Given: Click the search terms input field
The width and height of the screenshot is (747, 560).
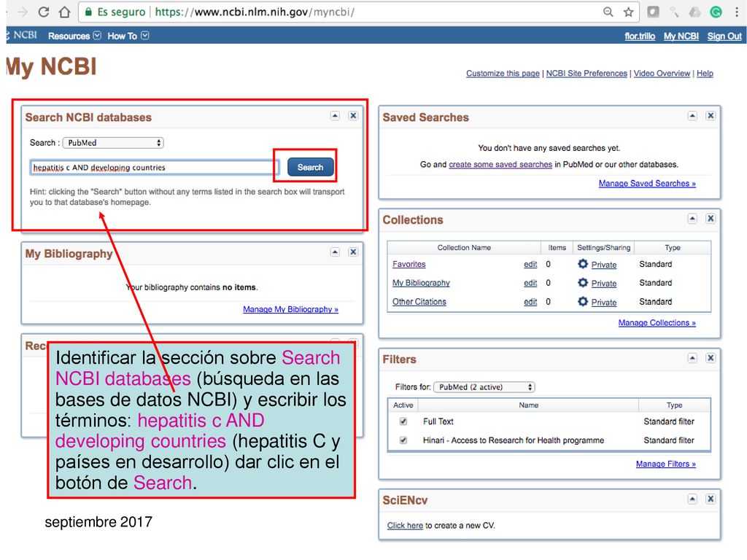Looking at the screenshot, I should point(154,167).
